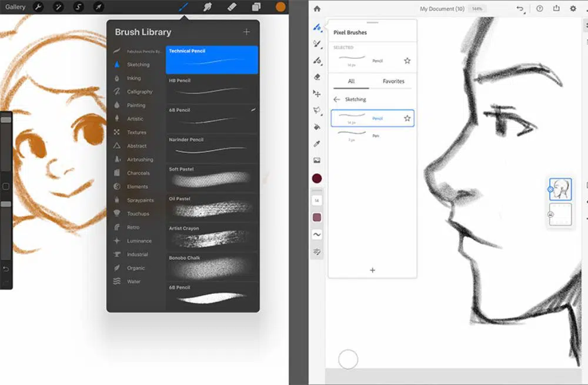Favorite the Pencil brush in Sketching list
This screenshot has height=385, width=588.
pos(407,118)
